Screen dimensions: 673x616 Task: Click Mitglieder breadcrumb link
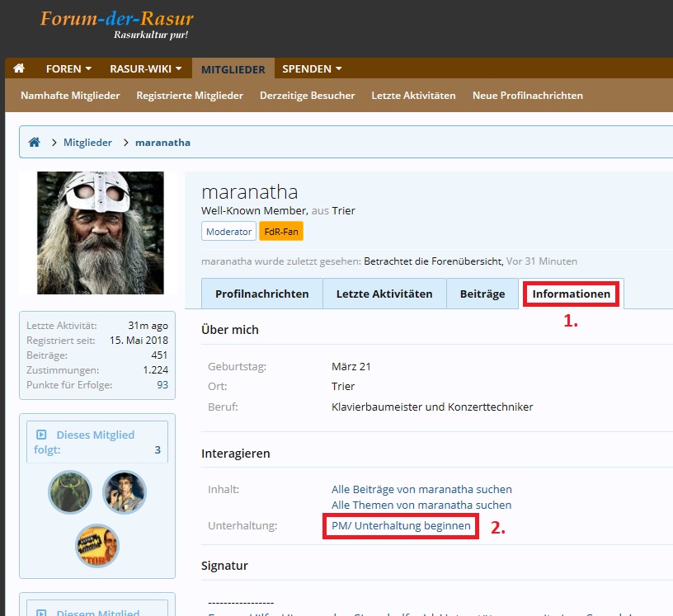[x=87, y=142]
